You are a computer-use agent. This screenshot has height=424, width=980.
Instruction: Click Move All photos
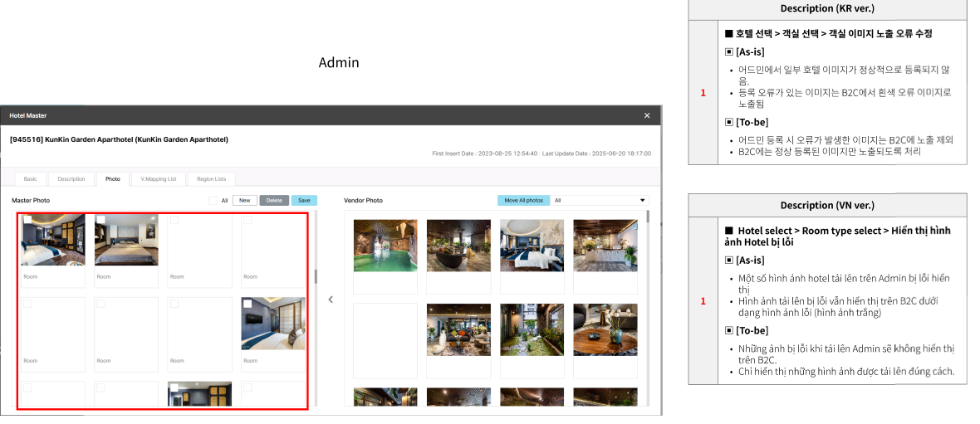(524, 201)
